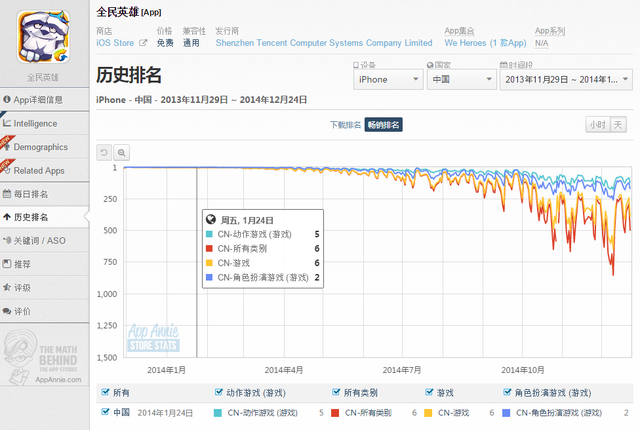The width and height of the screenshot is (640, 430).
Task: Open the We Heroes app collection link
Action: pos(485,43)
